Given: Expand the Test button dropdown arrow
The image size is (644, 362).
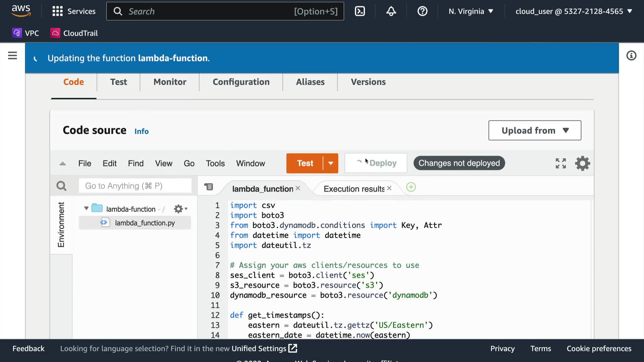Looking at the screenshot, I should (x=331, y=163).
